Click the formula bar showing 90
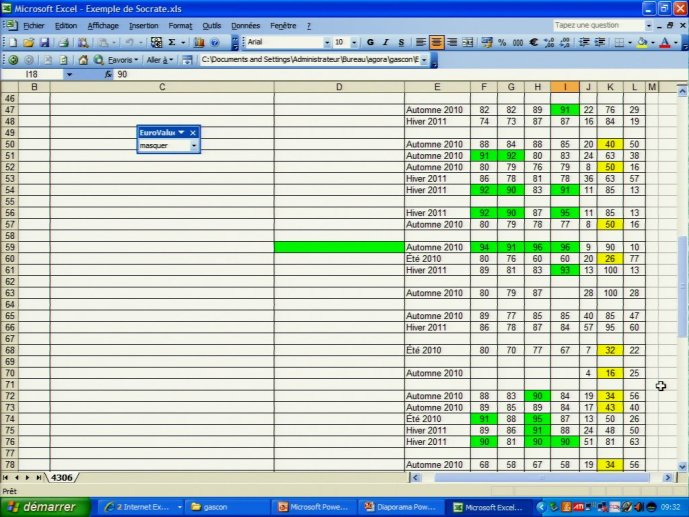The height and width of the screenshot is (517, 689). pyautogui.click(x=398, y=74)
